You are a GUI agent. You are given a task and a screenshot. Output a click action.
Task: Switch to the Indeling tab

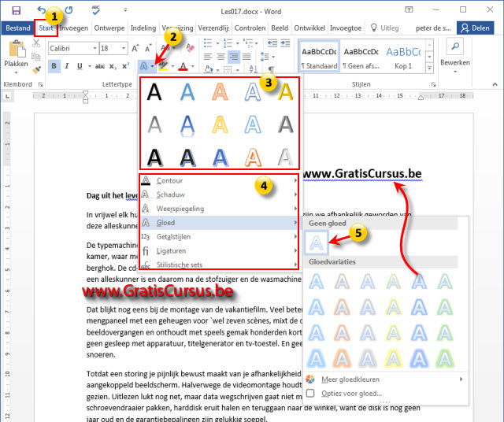click(x=143, y=28)
